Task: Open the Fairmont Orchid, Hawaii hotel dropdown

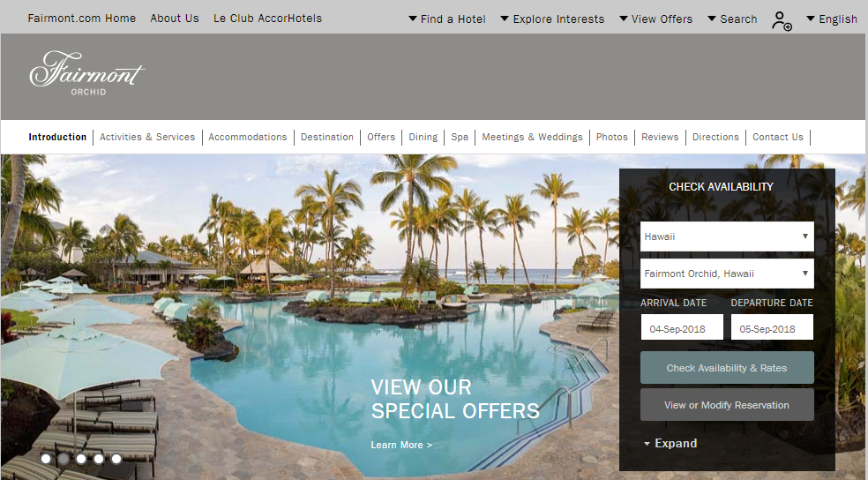Action: tap(727, 274)
